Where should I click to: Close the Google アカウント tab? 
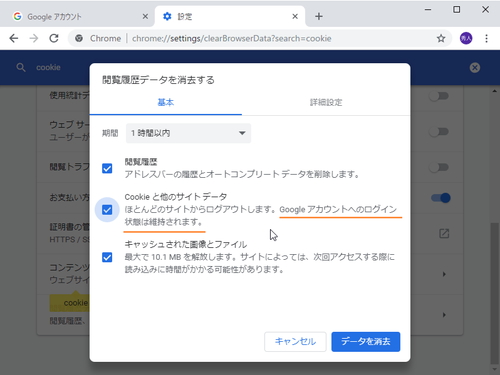(x=145, y=16)
